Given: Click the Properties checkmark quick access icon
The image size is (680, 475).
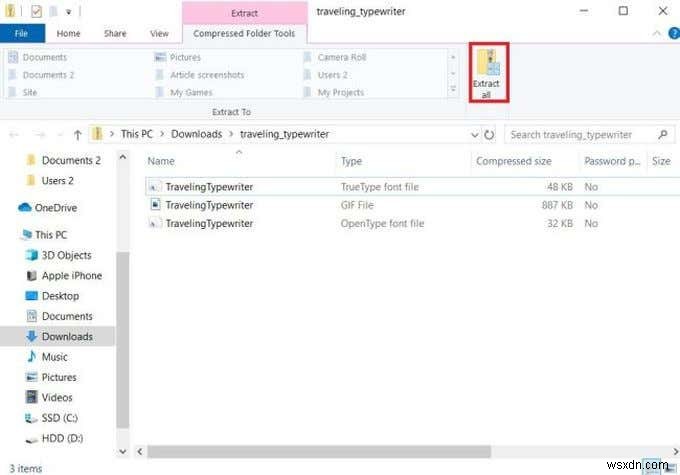Looking at the screenshot, I should coord(36,11).
